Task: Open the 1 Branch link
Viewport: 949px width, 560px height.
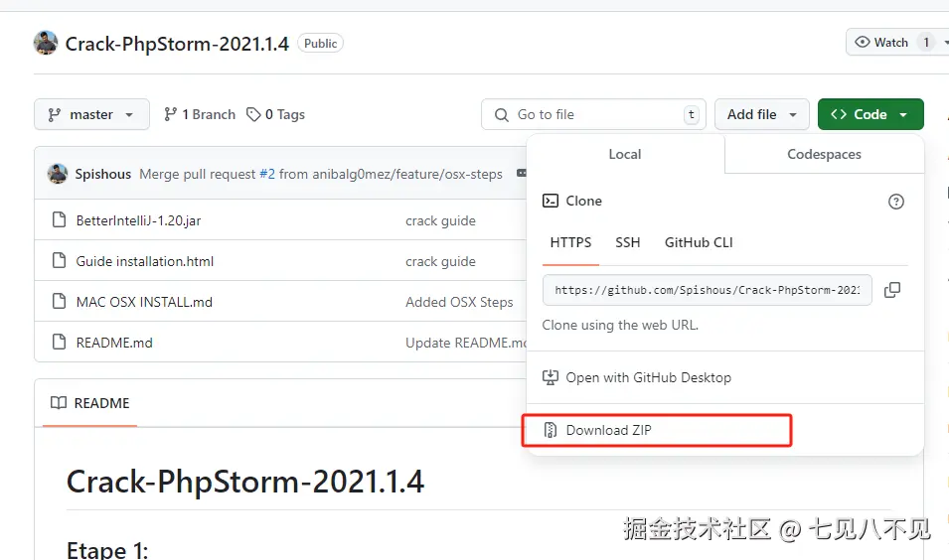Action: pos(200,114)
